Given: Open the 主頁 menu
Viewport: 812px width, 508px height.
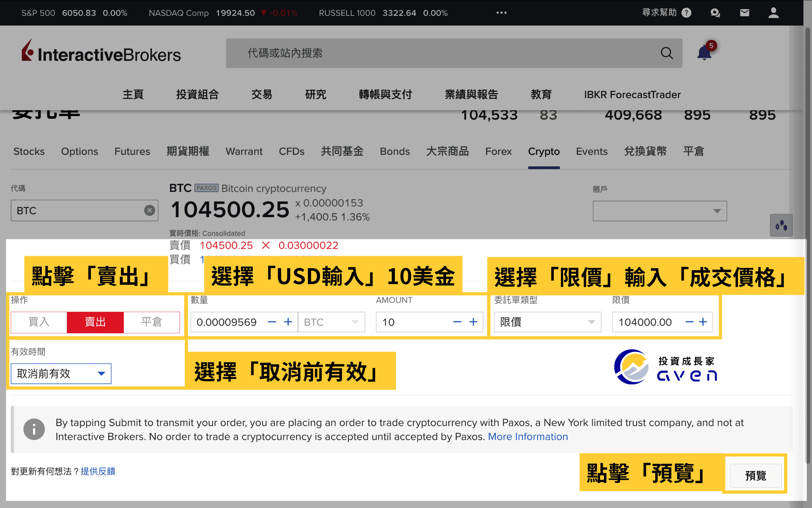Looking at the screenshot, I should [x=133, y=95].
